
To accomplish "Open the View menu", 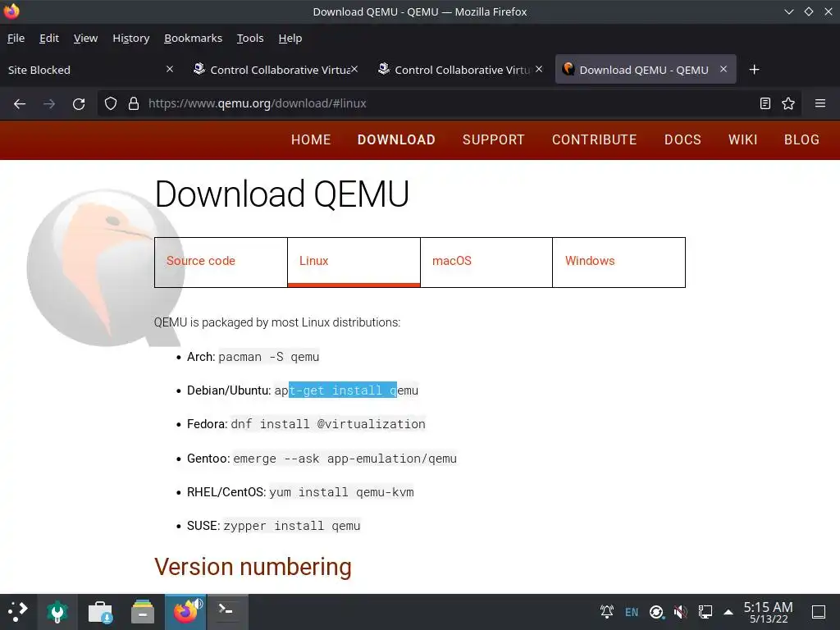I will 85,38.
